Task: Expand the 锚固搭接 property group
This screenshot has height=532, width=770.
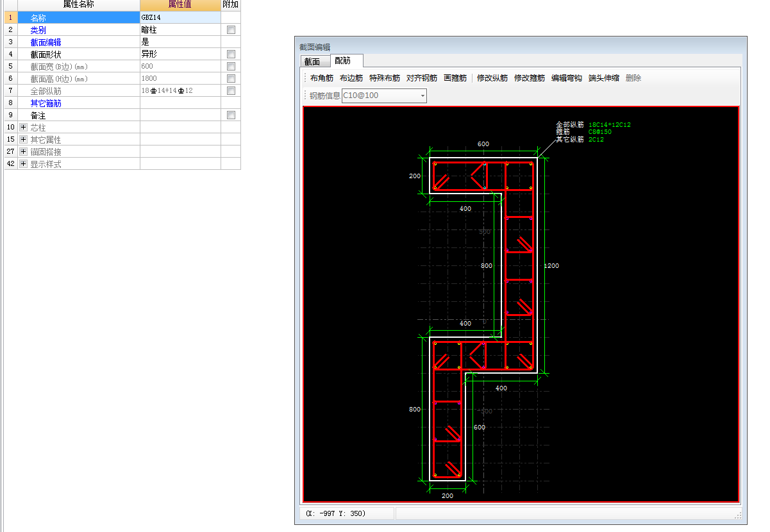Action: pyautogui.click(x=24, y=152)
